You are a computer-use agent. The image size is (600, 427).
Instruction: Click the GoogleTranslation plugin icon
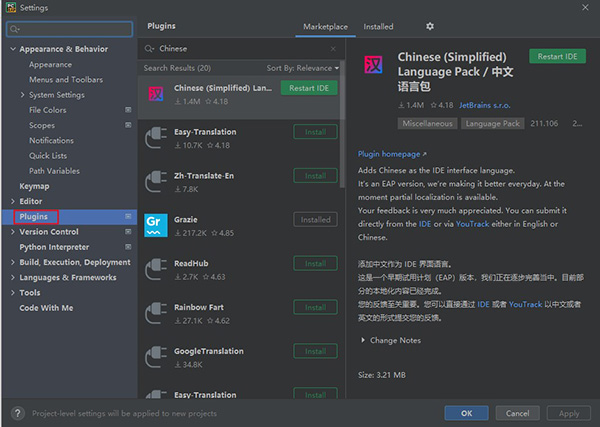coord(156,357)
